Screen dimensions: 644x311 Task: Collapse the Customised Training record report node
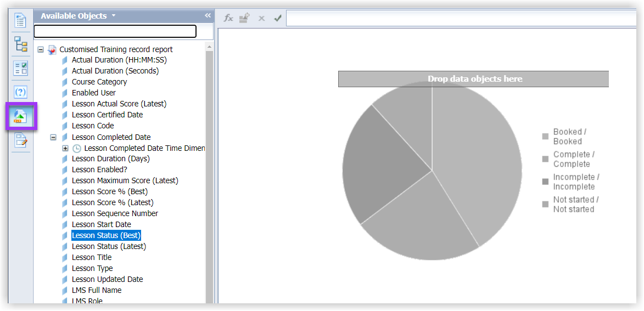click(41, 49)
